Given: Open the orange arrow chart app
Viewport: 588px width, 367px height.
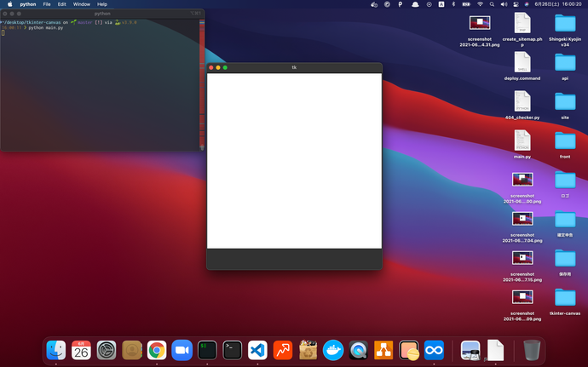Looking at the screenshot, I should click(x=283, y=350).
